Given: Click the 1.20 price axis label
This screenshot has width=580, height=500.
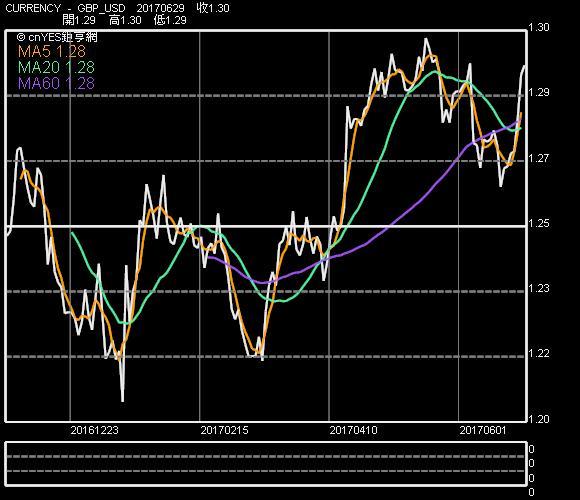Looking at the screenshot, I should (538, 419).
